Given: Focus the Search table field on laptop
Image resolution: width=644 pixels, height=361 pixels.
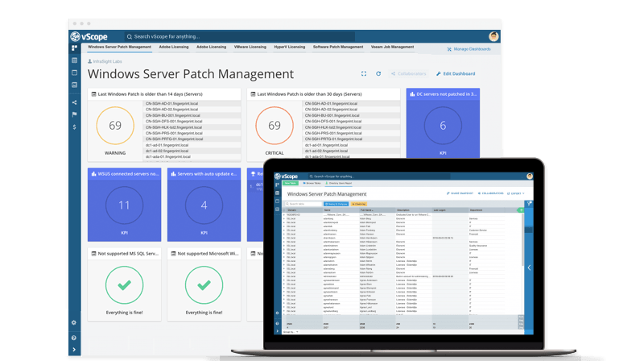Looking at the screenshot, I should (x=303, y=204).
